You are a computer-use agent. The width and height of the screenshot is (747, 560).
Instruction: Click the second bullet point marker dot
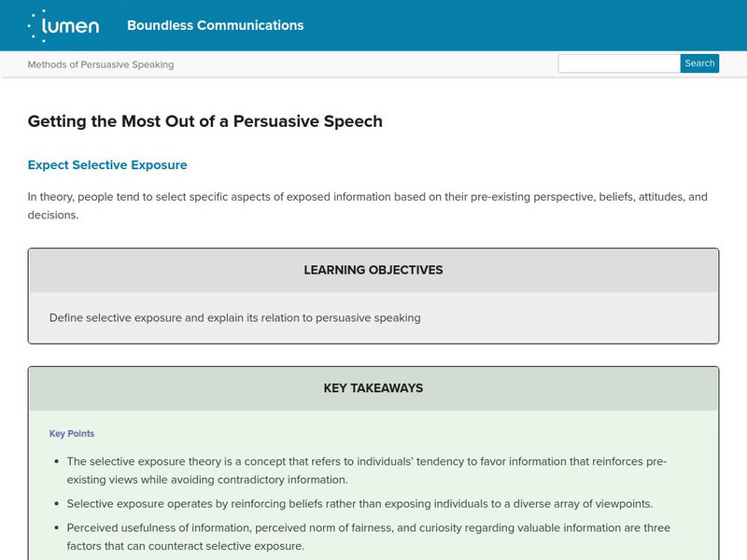(x=56, y=504)
